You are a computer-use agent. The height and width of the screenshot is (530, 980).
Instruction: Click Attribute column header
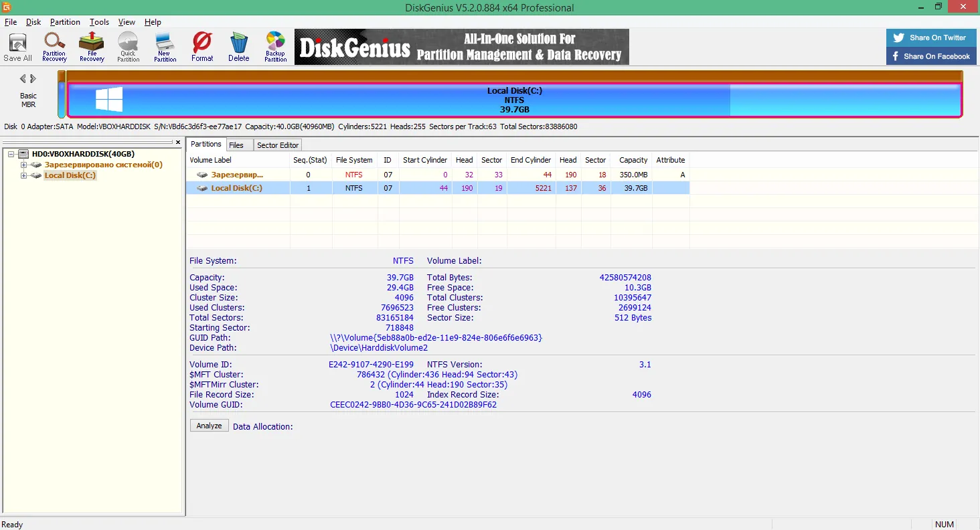tap(671, 160)
